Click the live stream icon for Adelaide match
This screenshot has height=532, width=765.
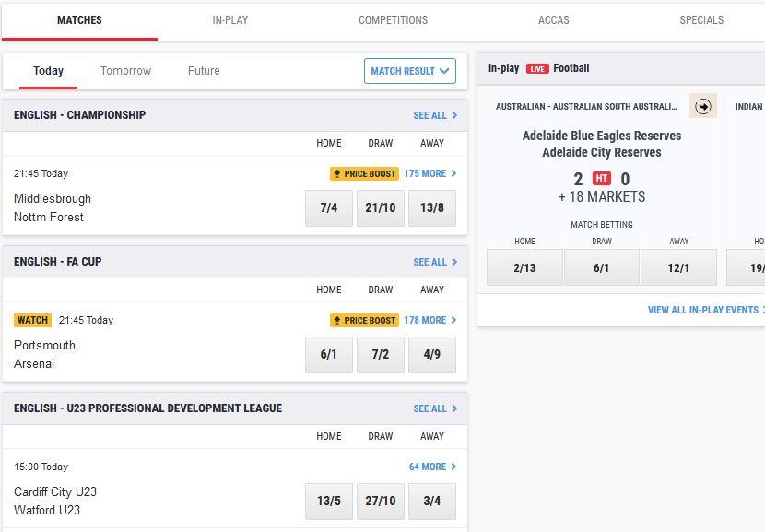pyautogui.click(x=703, y=106)
